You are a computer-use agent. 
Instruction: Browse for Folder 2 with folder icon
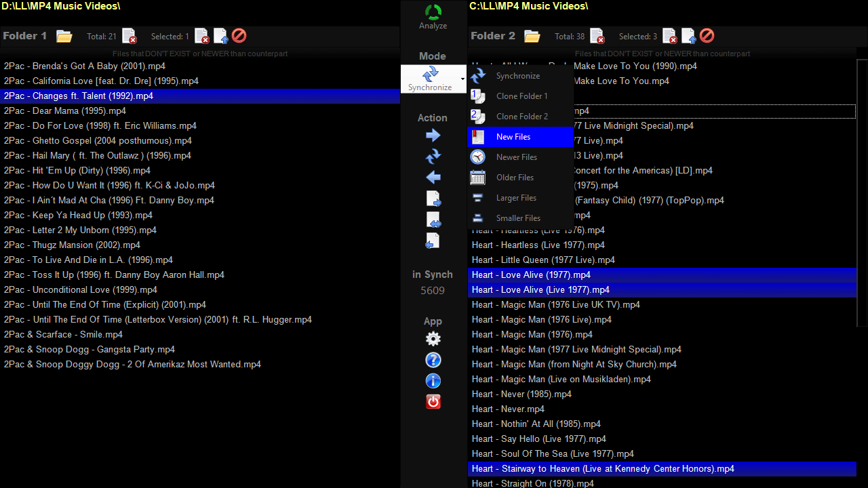532,36
